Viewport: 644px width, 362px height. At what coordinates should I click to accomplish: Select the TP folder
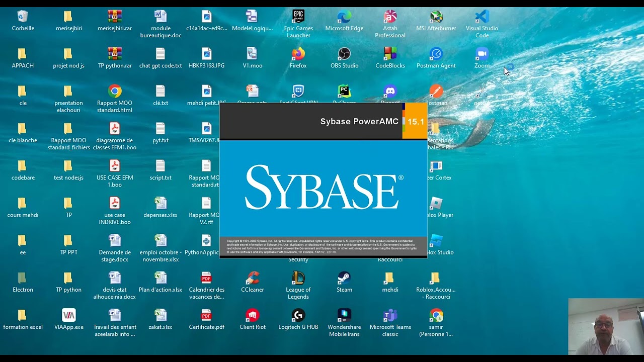click(69, 207)
